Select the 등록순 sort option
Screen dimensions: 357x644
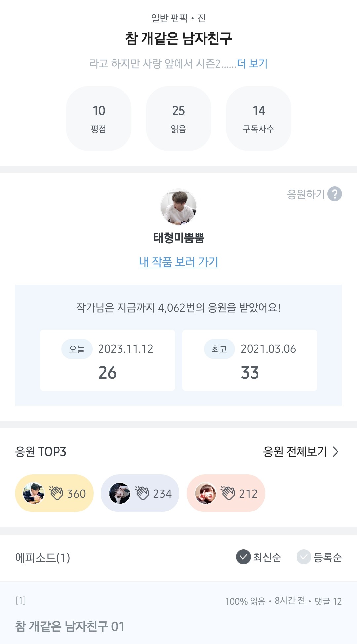(319, 557)
